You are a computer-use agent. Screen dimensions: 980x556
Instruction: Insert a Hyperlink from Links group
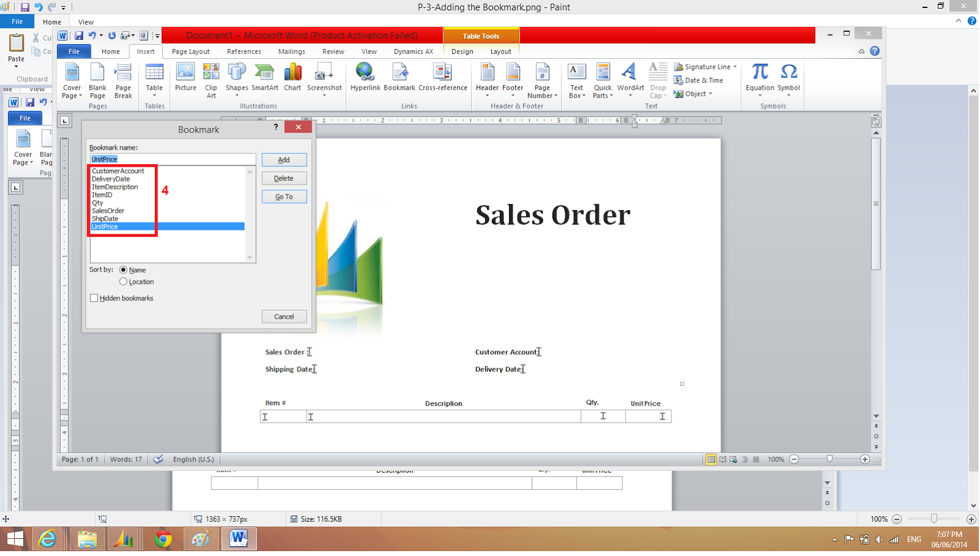366,77
